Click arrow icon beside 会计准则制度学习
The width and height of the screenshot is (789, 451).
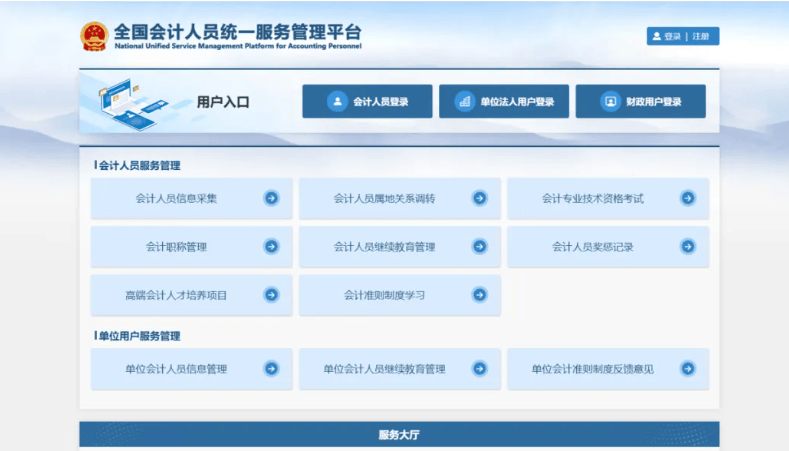coord(479,295)
